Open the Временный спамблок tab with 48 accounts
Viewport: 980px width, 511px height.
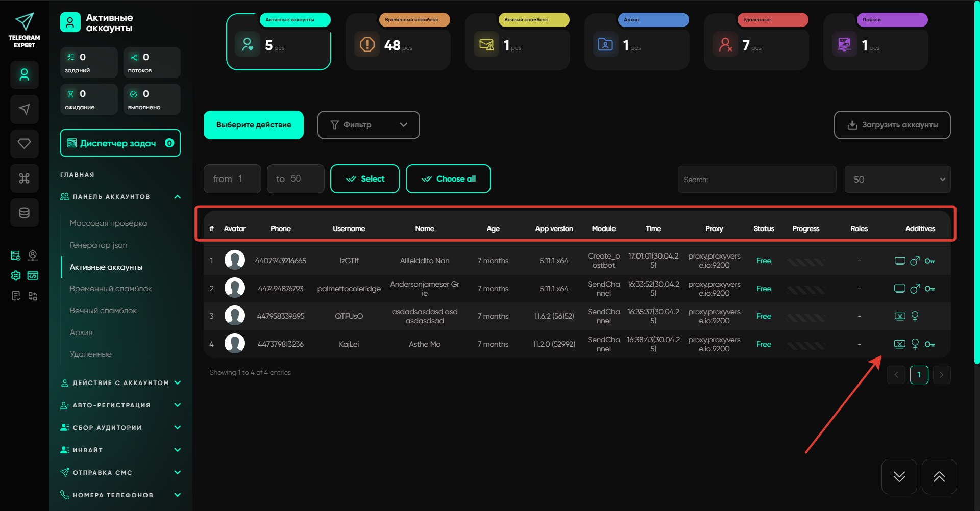[398, 42]
